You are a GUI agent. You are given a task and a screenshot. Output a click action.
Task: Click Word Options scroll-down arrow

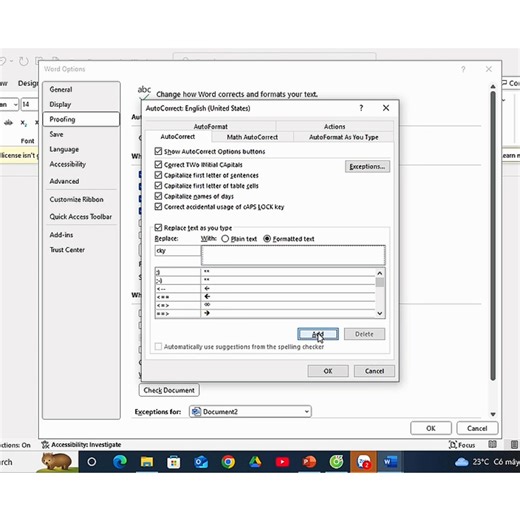[493, 414]
